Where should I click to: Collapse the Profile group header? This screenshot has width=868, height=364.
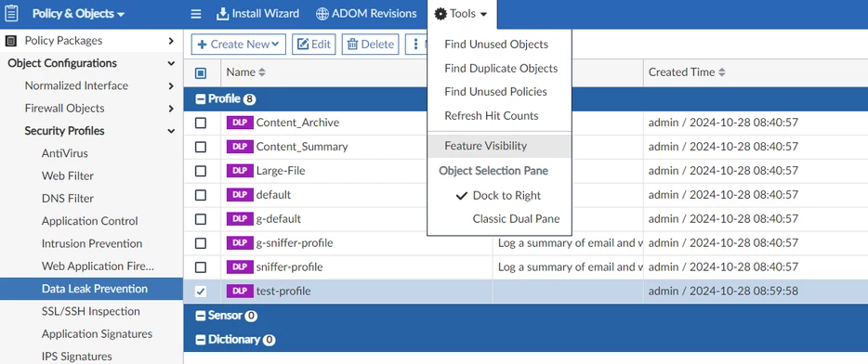[x=201, y=99]
